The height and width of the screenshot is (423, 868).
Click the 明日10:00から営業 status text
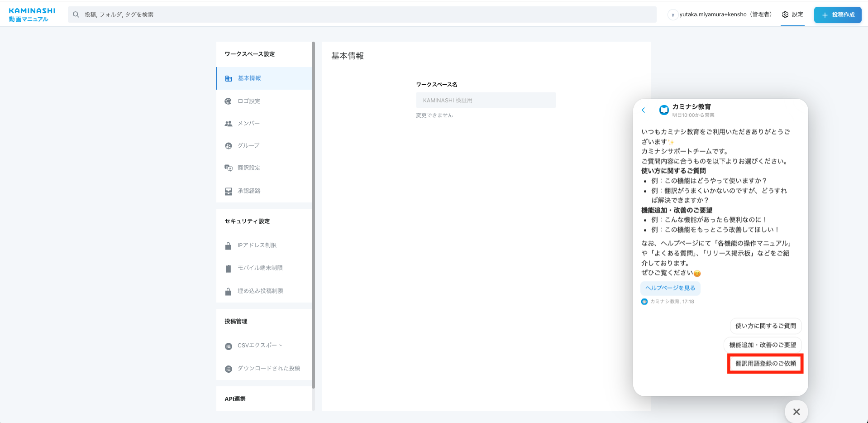pos(693,115)
